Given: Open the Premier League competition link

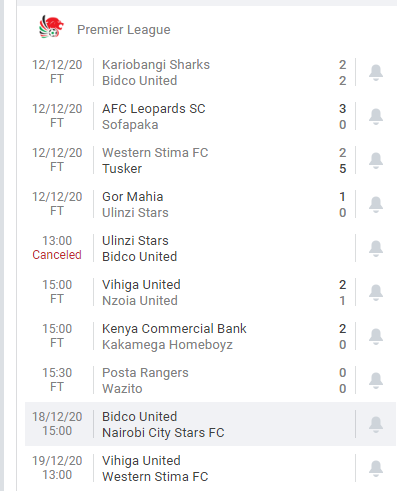Looking at the screenshot, I should pyautogui.click(x=124, y=30).
